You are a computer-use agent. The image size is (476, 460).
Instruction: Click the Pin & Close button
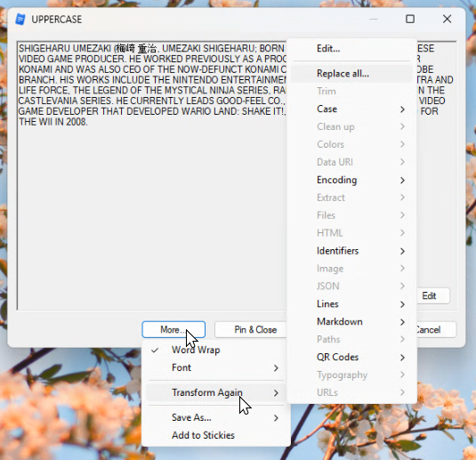251,329
